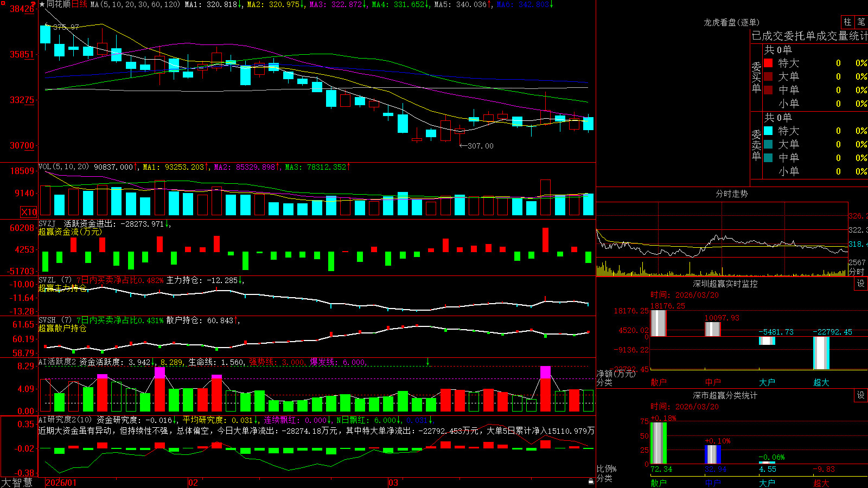Image resolution: width=868 pixels, height=488 pixels.
Task: Click the 72.34 散户 value in 深市超赢分类统计
Action: coord(661,469)
